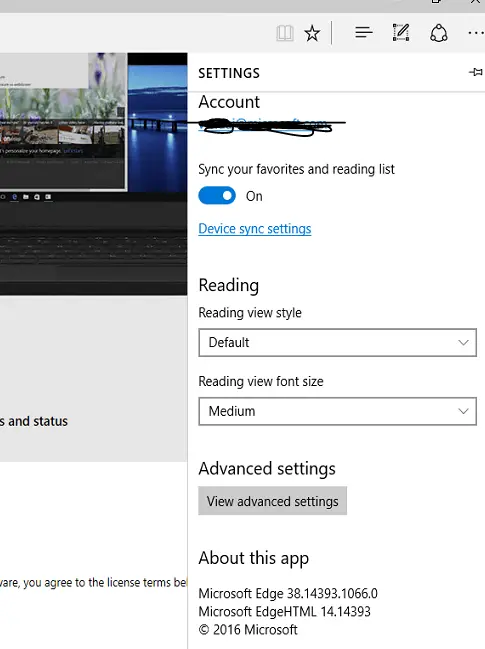
Task: Open Device sync settings link
Action: (255, 228)
